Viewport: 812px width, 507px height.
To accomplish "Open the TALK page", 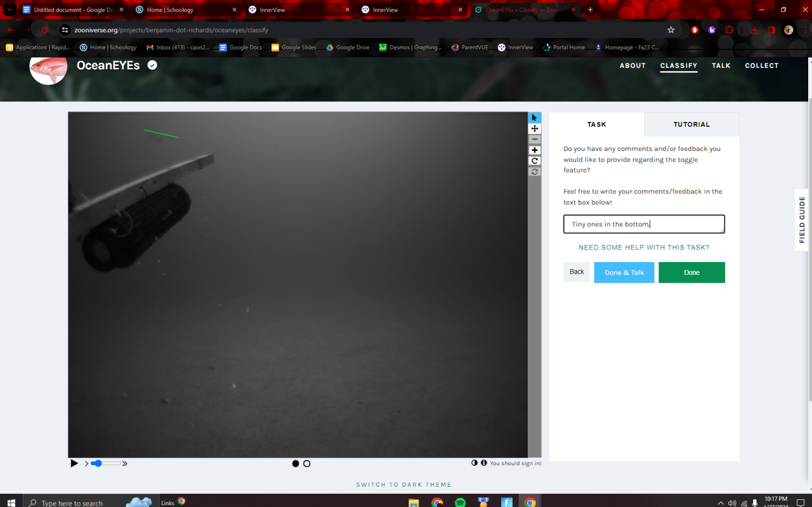I will pos(721,66).
